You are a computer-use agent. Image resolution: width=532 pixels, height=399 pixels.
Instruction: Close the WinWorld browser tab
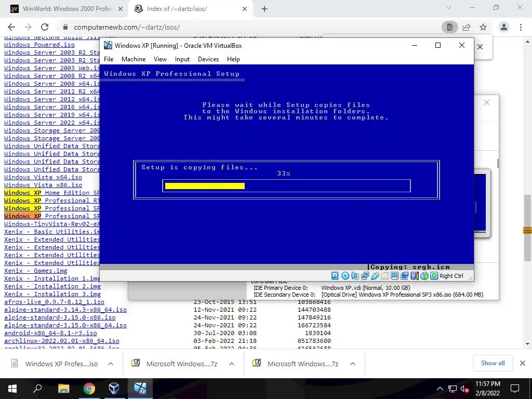pyautogui.click(x=121, y=9)
